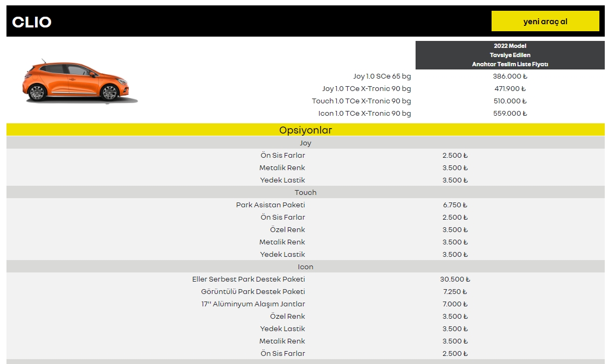Click the 386.000 ₺ price

510,76
